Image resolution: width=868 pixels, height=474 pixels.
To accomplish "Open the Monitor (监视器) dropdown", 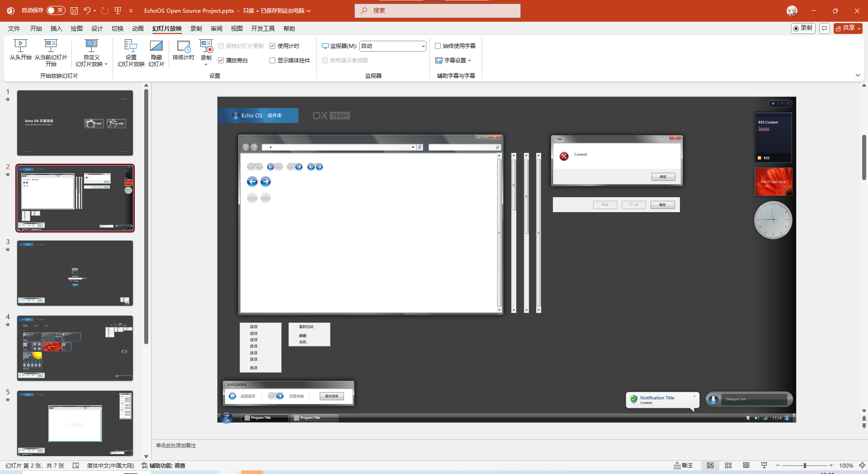I will [x=392, y=46].
